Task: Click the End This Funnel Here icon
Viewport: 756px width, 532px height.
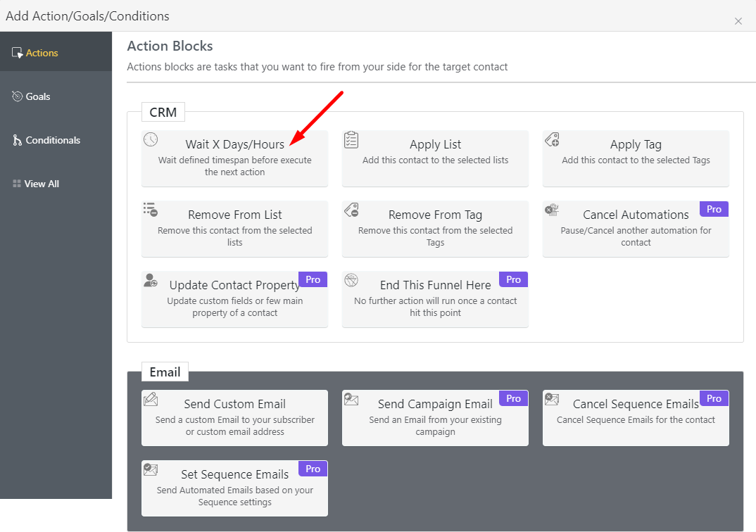Action: click(x=351, y=280)
